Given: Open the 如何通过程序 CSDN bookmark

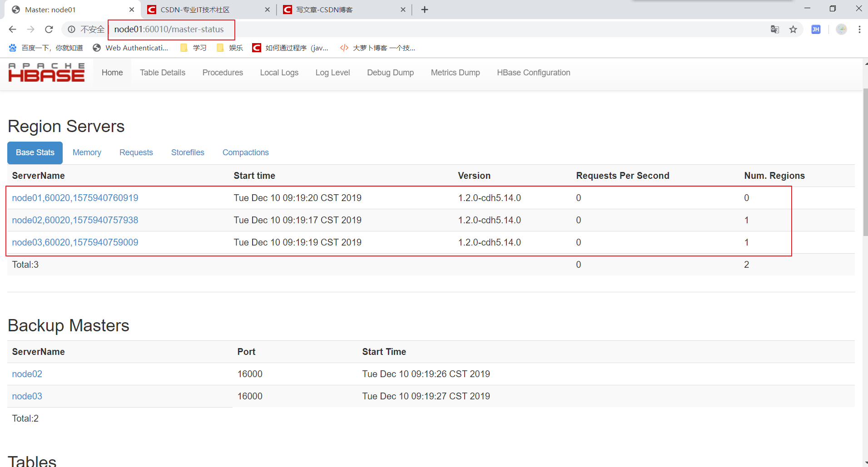Looking at the screenshot, I should pos(290,48).
